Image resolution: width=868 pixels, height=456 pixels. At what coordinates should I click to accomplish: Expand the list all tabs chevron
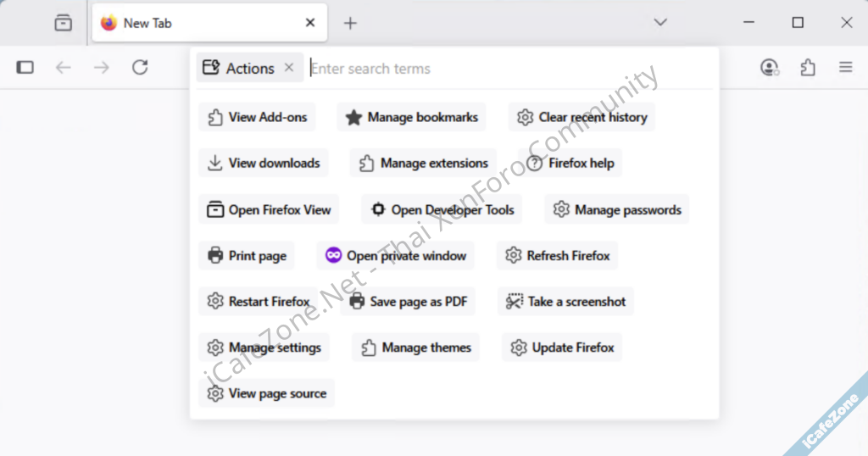click(660, 23)
